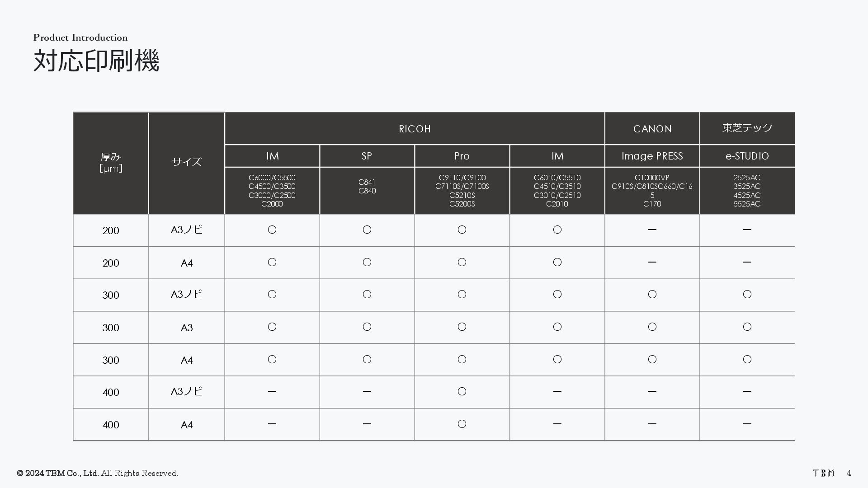Image resolution: width=868 pixels, height=488 pixels.
Task: Select the CANON header cell
Action: pos(652,129)
